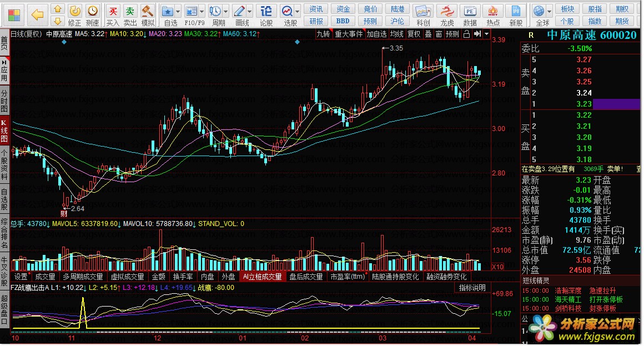Open the 模拟 gavel simulation icon
Image resolution: width=644 pixels, height=346 pixels.
click(x=148, y=11)
